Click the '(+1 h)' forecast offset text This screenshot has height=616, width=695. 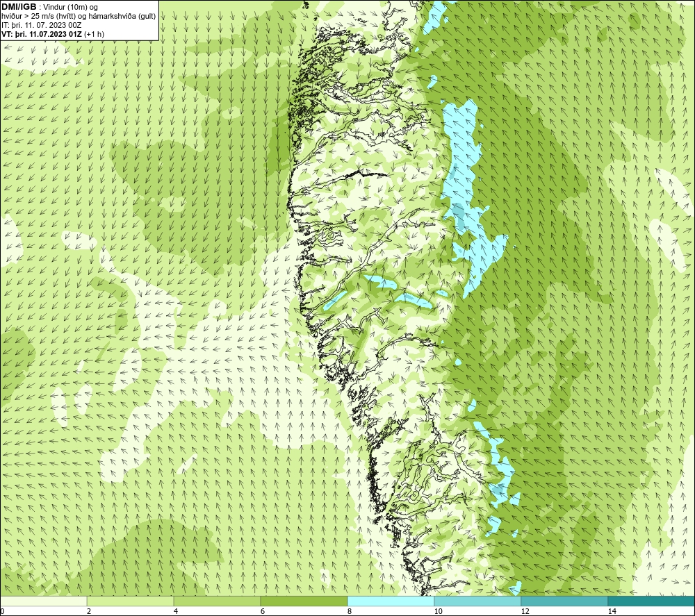[x=94, y=34]
